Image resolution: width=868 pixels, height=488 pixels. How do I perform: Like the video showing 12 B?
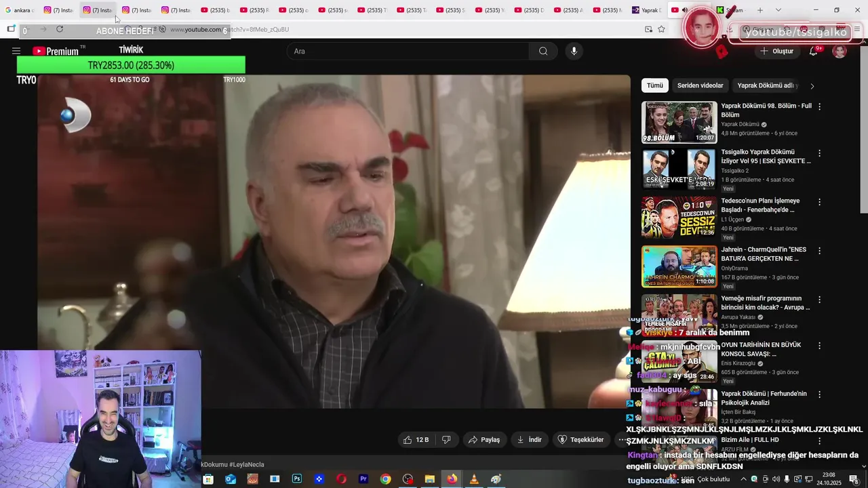tap(416, 440)
